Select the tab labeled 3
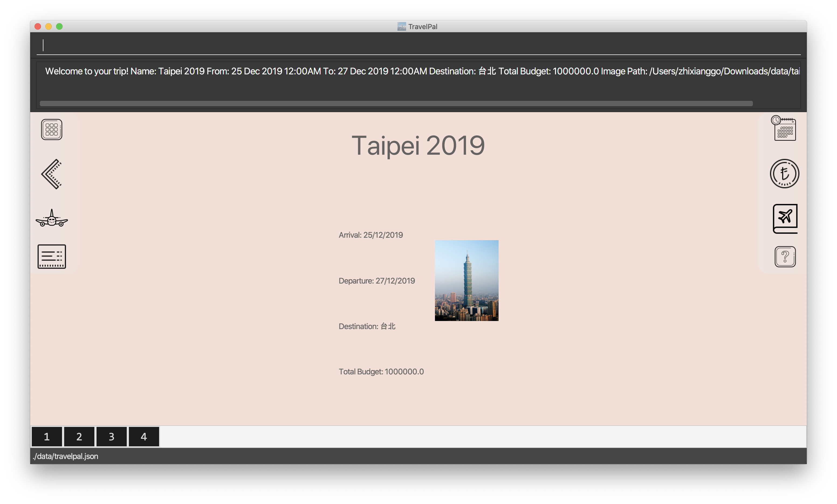 coord(111,436)
